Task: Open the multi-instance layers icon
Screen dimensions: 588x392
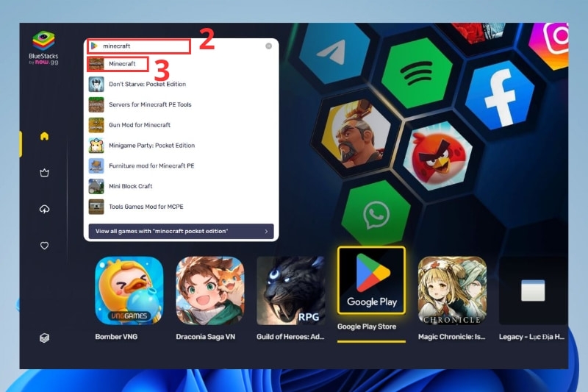Action: (44, 338)
